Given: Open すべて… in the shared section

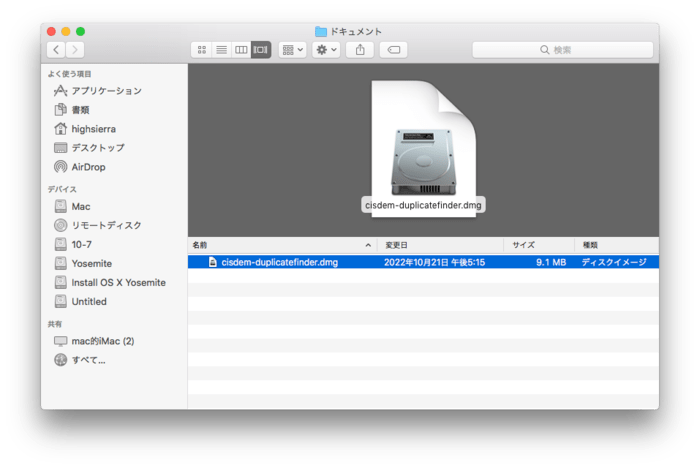Looking at the screenshot, I should pyautogui.click(x=88, y=360).
